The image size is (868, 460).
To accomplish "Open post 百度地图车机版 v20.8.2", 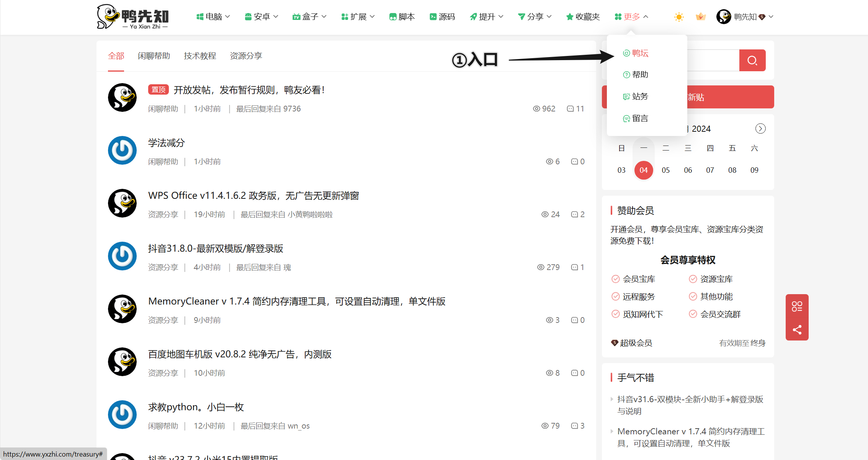I will coord(240,354).
